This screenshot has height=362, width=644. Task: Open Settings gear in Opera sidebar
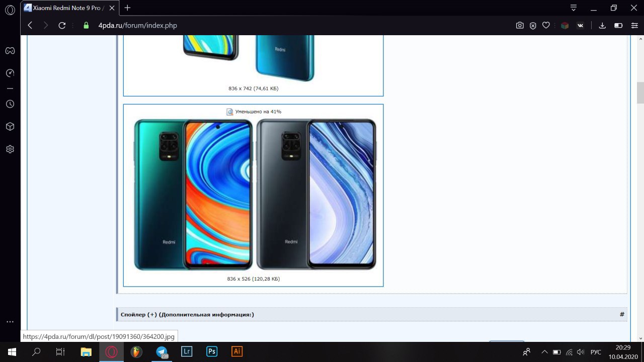(10, 149)
